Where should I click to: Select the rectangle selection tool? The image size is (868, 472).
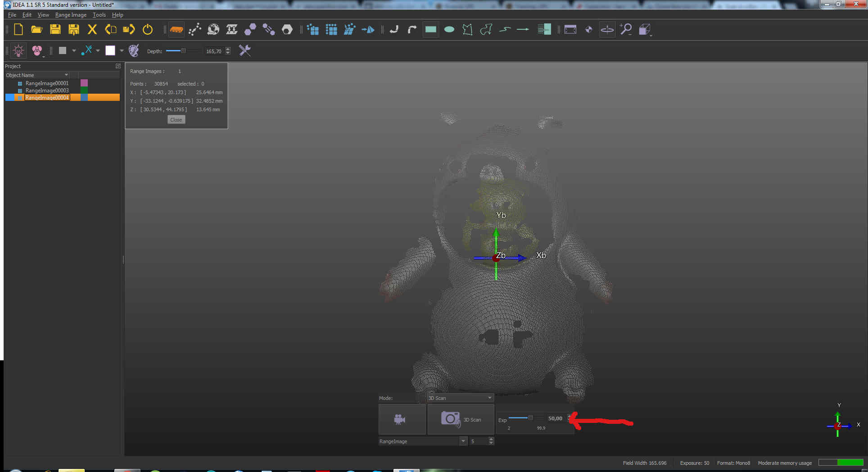pos(431,30)
